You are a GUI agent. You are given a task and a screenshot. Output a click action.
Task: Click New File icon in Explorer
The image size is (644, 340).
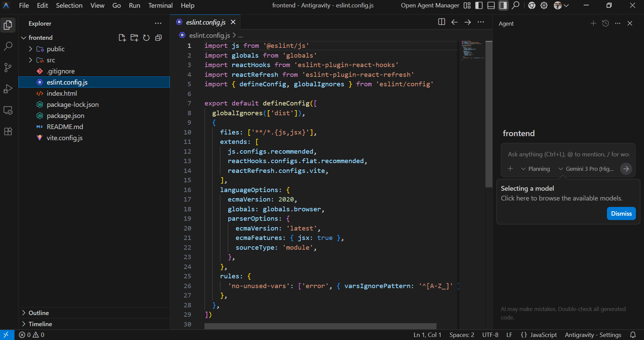click(x=122, y=38)
